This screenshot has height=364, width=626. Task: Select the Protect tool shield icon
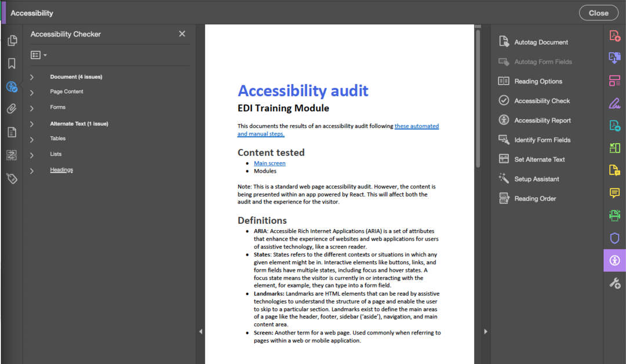pyautogui.click(x=614, y=238)
